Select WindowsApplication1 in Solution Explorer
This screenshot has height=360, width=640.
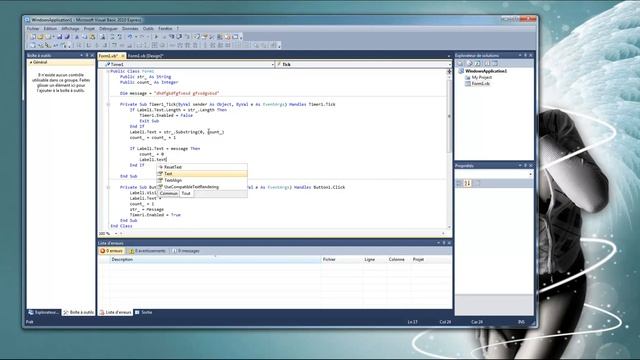[x=486, y=71]
